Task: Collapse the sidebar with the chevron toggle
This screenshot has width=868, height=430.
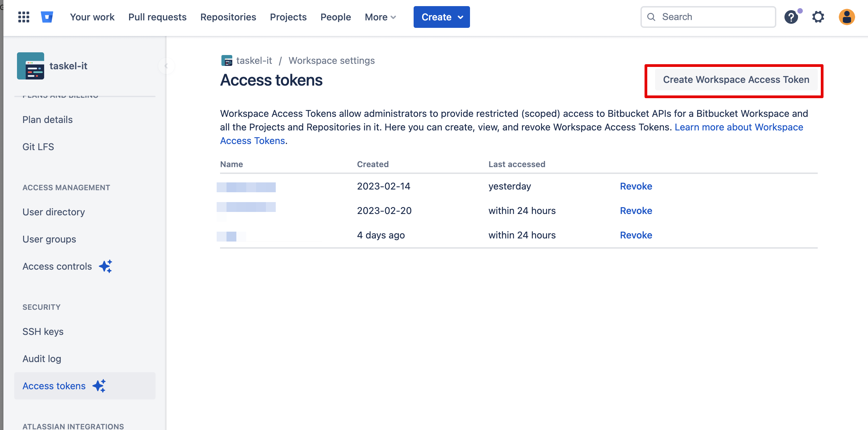Action: pos(166,66)
